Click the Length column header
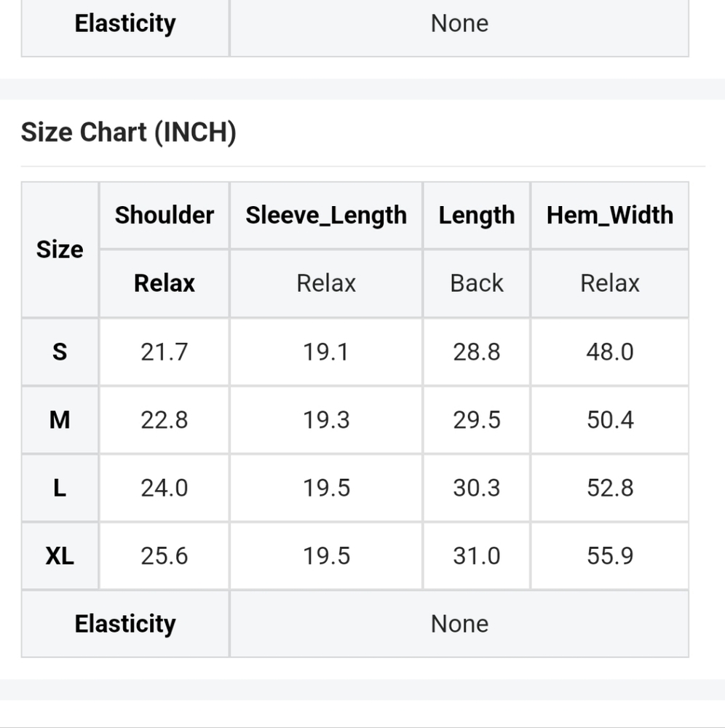The height and width of the screenshot is (728, 725). (x=477, y=215)
